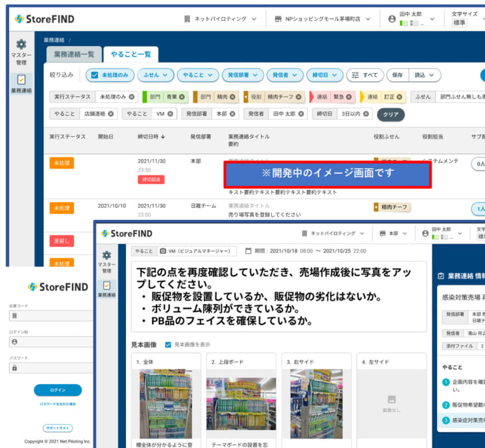Expand the 締切日 filter dropdown
This screenshot has height=448, width=485.
tap(325, 75)
